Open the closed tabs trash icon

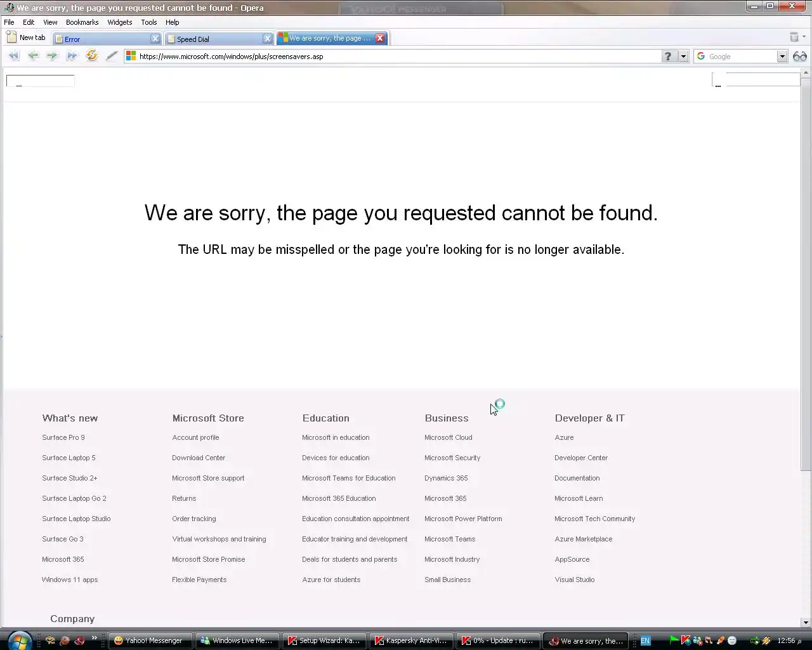pyautogui.click(x=794, y=37)
